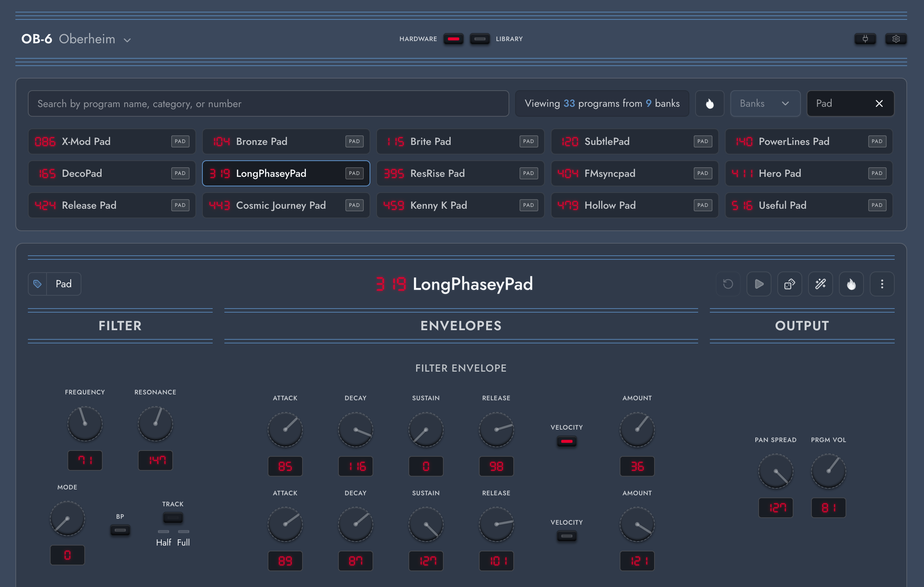Click the filter Mode knob

point(67,518)
